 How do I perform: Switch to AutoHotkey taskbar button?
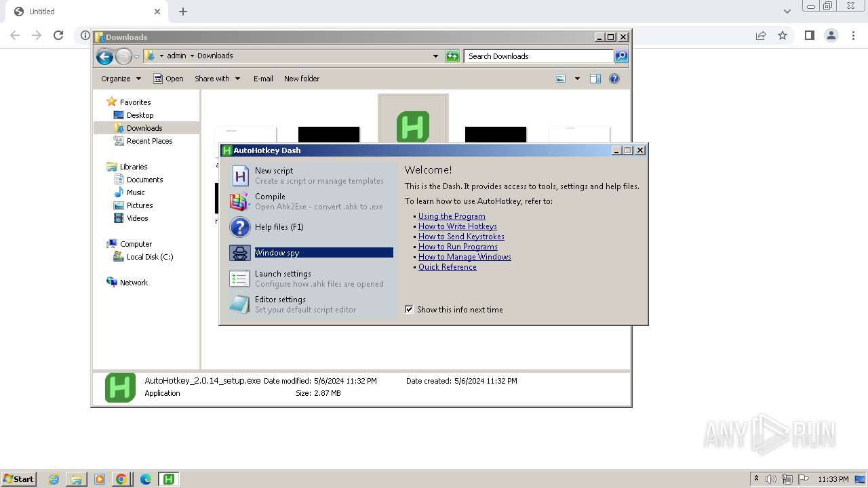[x=169, y=479]
